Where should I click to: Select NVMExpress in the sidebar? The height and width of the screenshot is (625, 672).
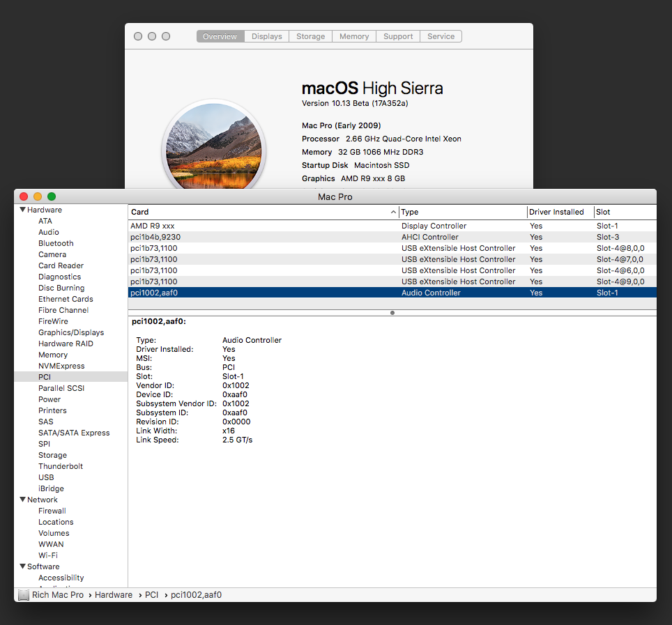(61, 366)
